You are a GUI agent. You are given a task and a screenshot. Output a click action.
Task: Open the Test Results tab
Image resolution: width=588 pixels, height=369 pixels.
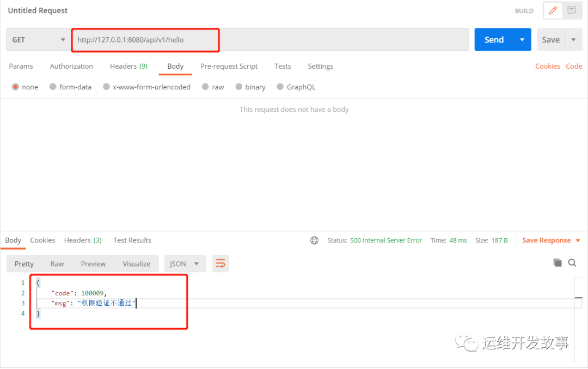pyautogui.click(x=132, y=240)
